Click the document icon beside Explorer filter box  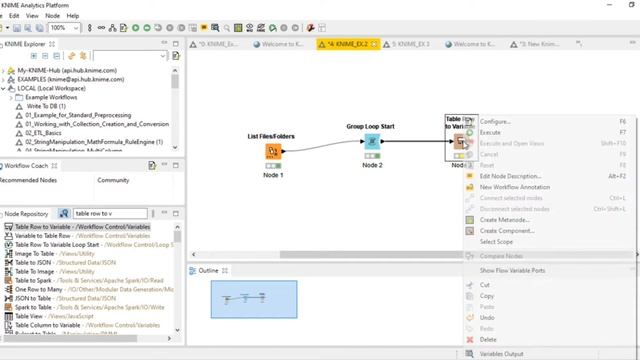coord(176,56)
